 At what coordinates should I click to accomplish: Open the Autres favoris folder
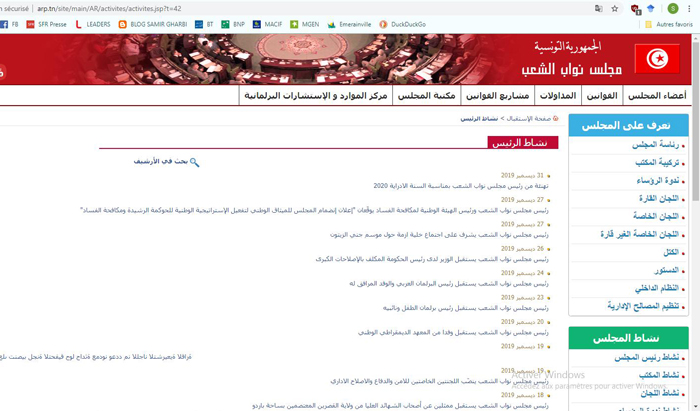pos(669,25)
